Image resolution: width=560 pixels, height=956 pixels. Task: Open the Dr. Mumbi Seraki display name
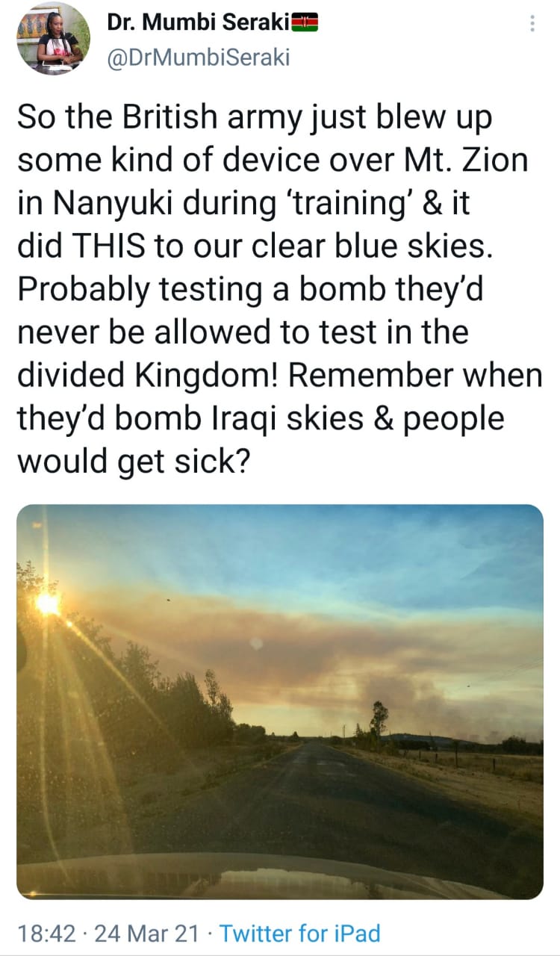click(x=197, y=24)
